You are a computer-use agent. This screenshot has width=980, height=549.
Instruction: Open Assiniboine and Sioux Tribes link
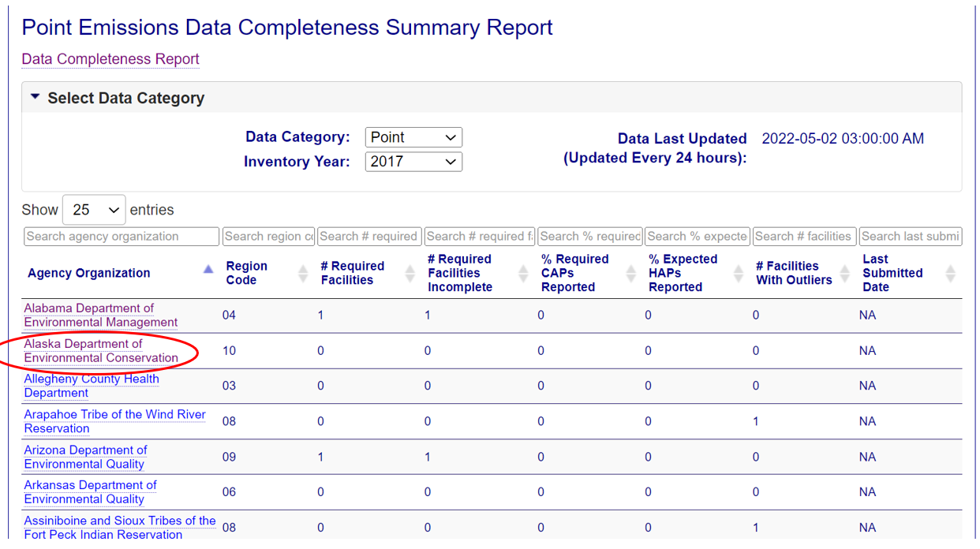120,527
